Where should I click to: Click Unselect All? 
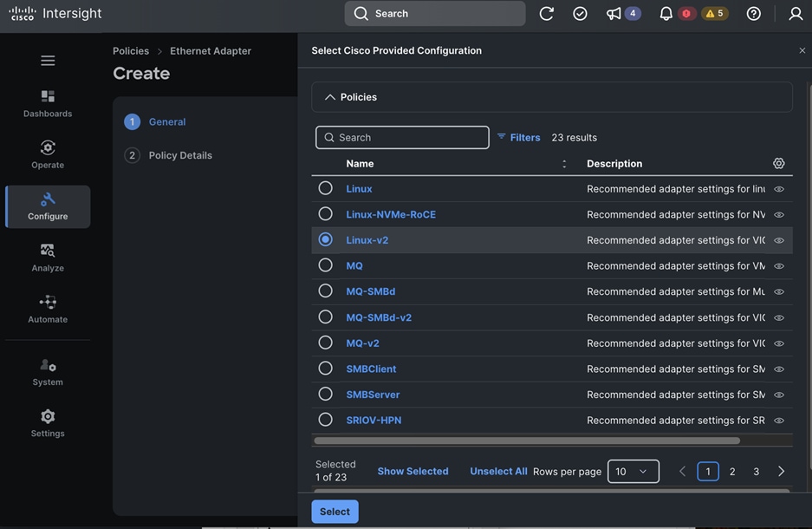(498, 471)
